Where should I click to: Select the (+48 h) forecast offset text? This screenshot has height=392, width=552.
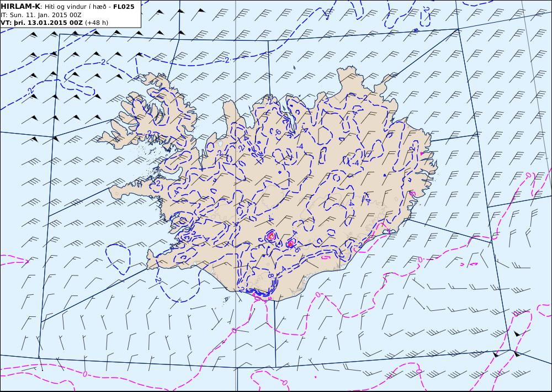pos(97,23)
